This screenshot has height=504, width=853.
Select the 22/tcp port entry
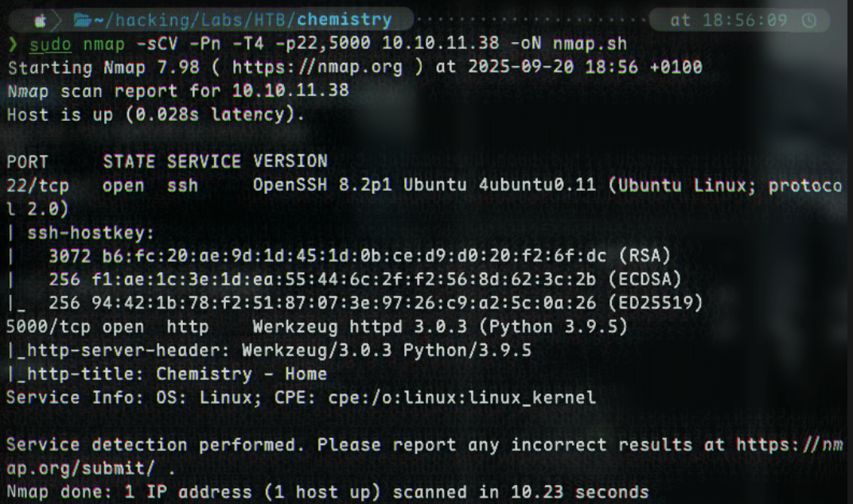38,185
